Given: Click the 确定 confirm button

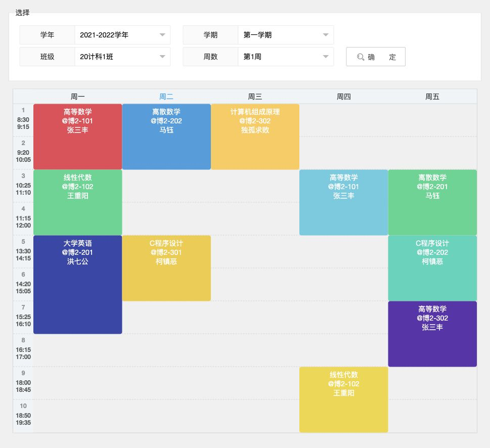Looking at the screenshot, I should (376, 57).
